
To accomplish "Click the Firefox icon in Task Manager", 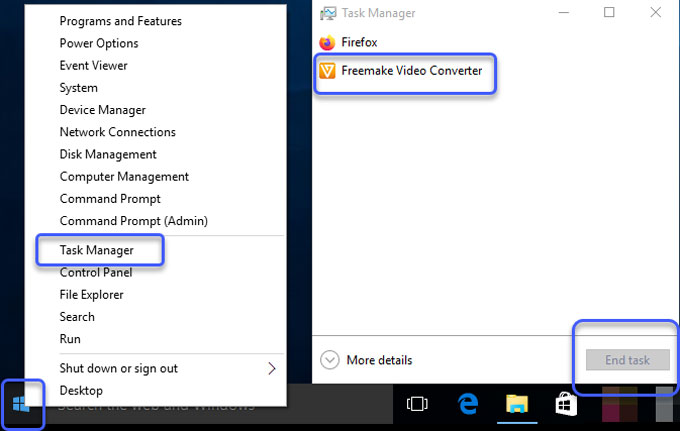I will [x=327, y=43].
